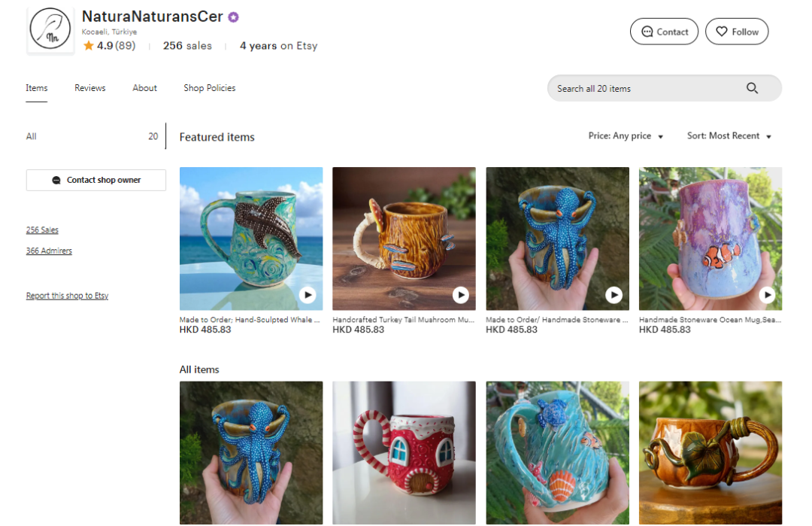Screen dimensions: 812x526
Task: Open the About tab
Action: (x=144, y=88)
